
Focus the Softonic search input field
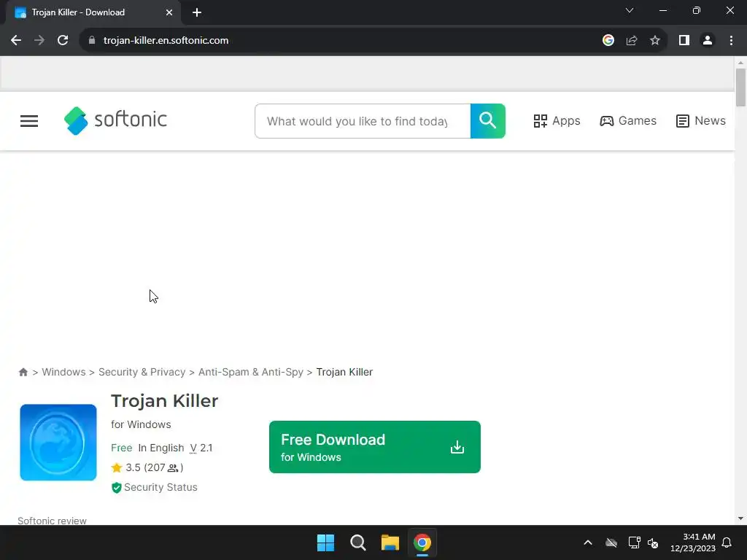coord(363,121)
